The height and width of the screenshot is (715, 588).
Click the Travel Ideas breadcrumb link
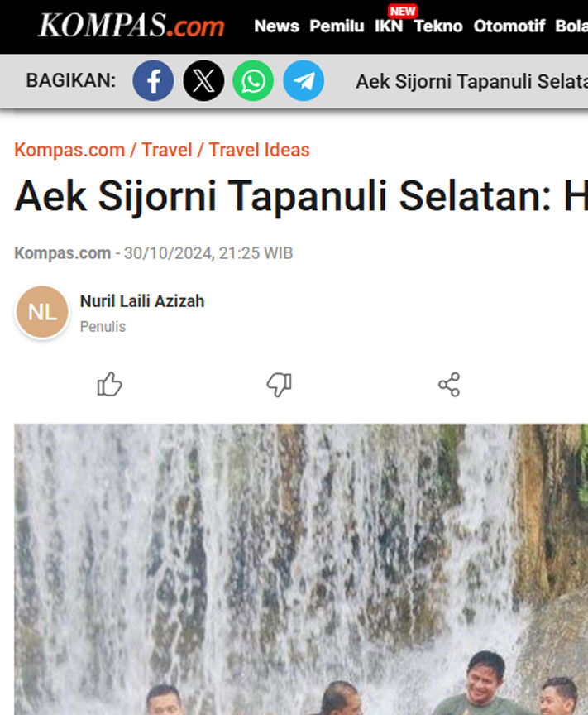[260, 150]
